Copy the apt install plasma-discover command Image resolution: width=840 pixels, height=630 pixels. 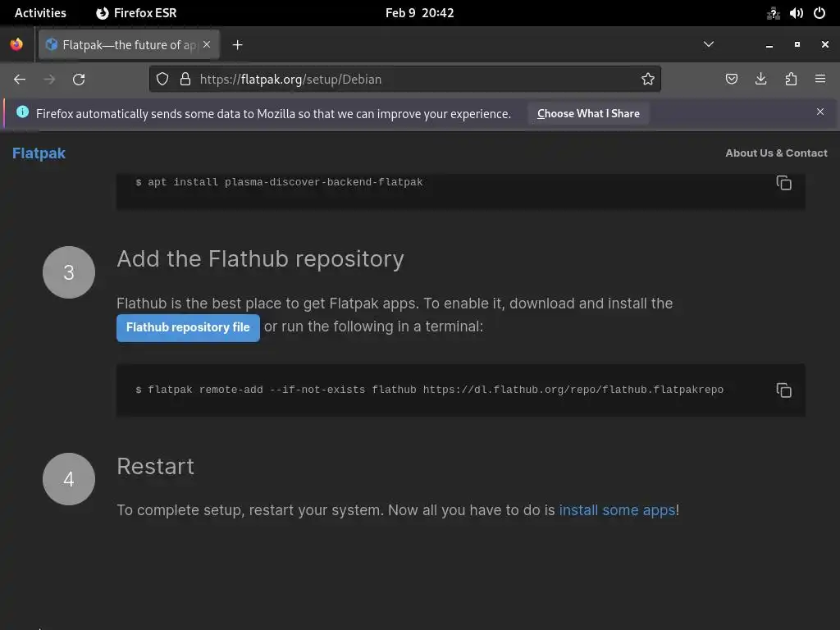tap(783, 183)
